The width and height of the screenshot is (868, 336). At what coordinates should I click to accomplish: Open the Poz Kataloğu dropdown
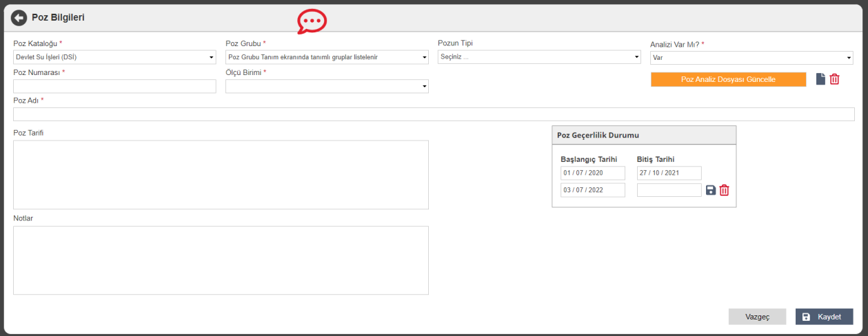pyautogui.click(x=114, y=57)
